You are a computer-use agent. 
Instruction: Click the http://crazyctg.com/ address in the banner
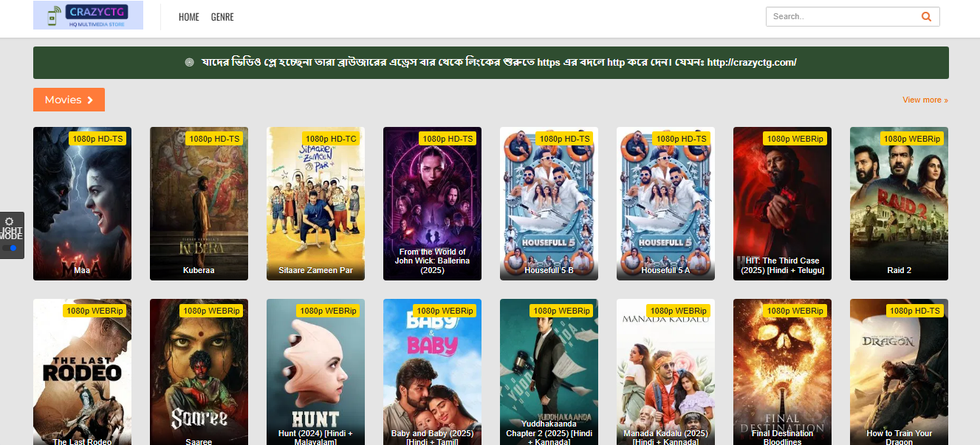point(752,63)
